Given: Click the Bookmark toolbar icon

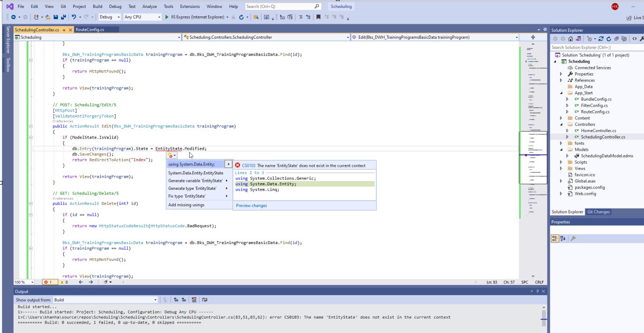Looking at the screenshot, I should click(x=318, y=17).
